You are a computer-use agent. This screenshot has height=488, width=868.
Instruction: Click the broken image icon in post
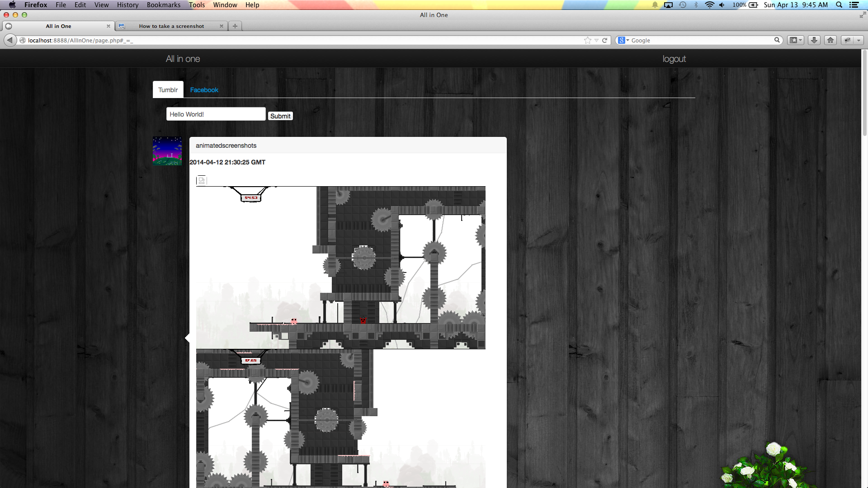click(x=202, y=180)
